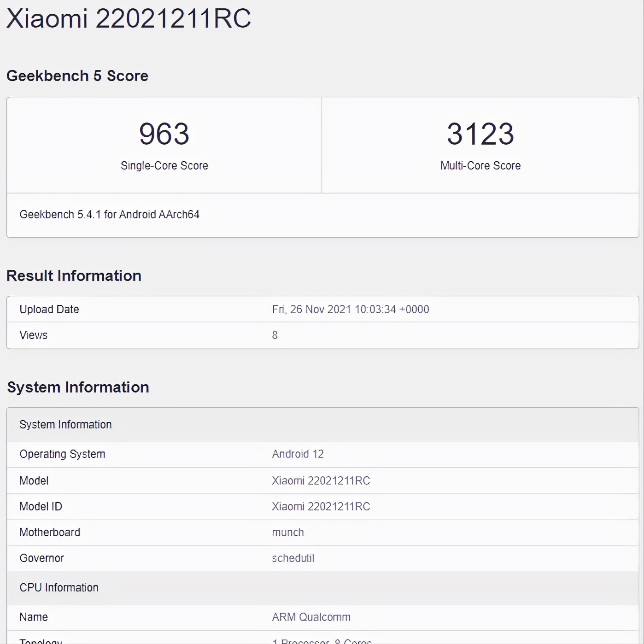Select the Geekbench 5 Score heading
Screen dimensions: 644x644
[x=77, y=76]
